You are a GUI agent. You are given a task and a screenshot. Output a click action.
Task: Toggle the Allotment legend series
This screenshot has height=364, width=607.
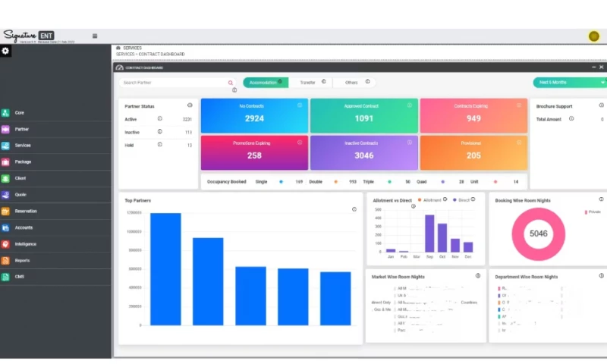tap(429, 200)
